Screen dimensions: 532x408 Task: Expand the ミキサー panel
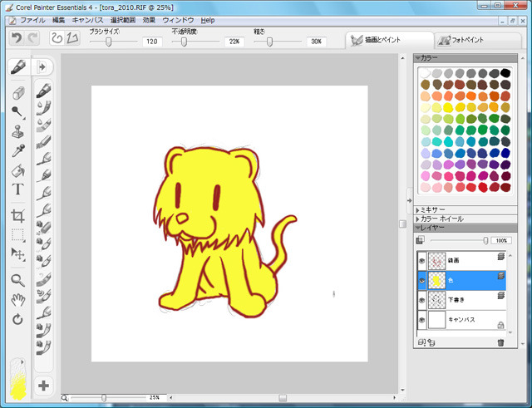click(418, 210)
